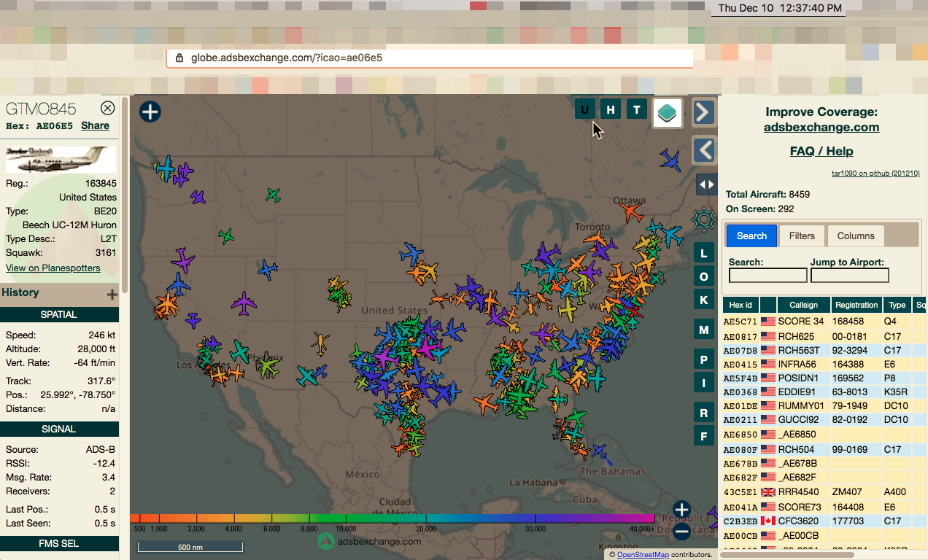Click the Beechcraft aircraft photo thumbnail
Viewport: 928px width, 560px height.
(61, 159)
